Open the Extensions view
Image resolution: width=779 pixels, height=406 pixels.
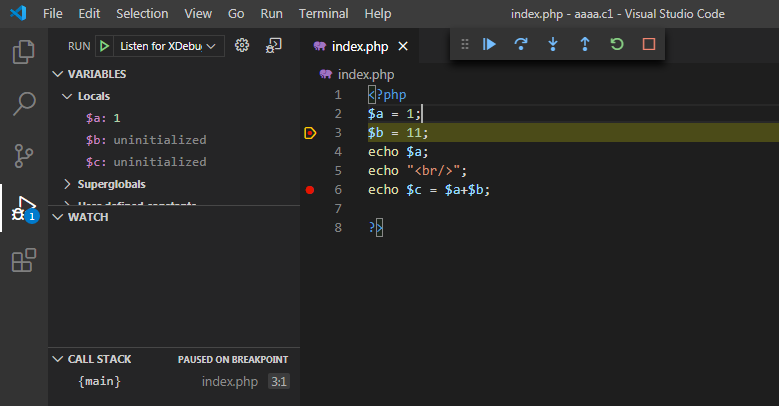tap(23, 260)
